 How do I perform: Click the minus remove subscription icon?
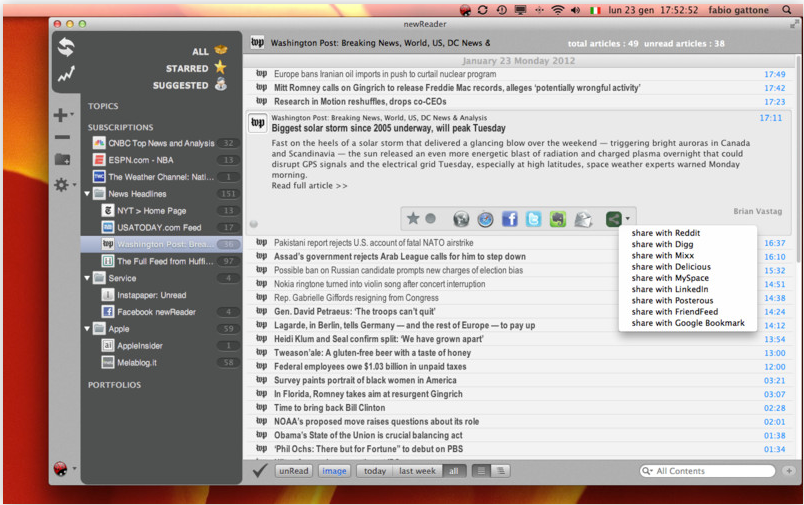pos(62,137)
